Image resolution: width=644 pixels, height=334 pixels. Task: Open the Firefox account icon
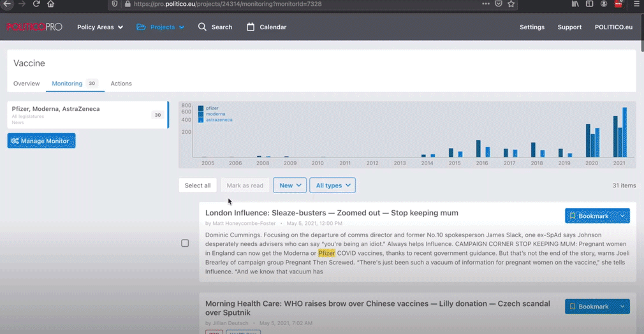click(604, 4)
